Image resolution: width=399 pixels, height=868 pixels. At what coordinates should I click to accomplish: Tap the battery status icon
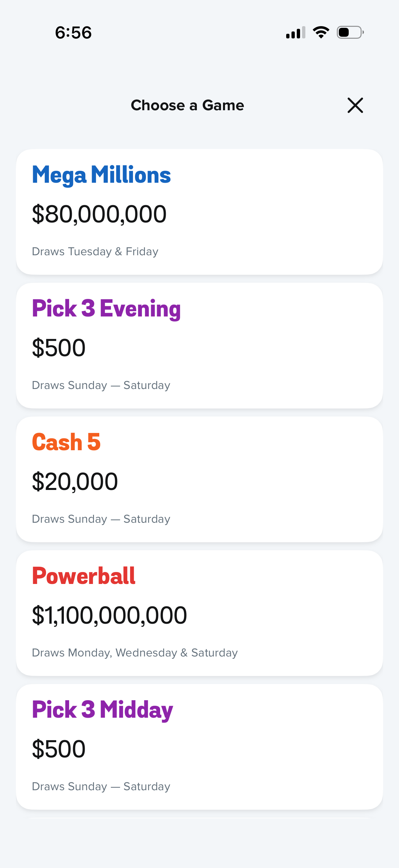pos(350,32)
